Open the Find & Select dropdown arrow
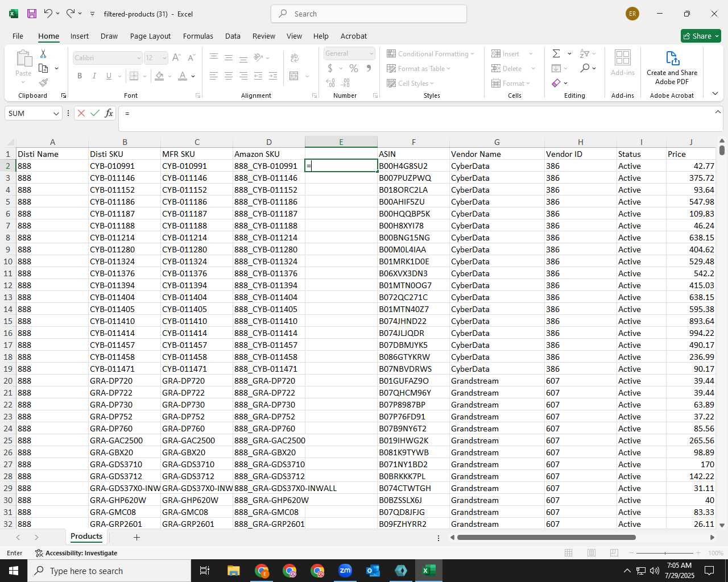Image resolution: width=728 pixels, height=582 pixels. [594, 68]
